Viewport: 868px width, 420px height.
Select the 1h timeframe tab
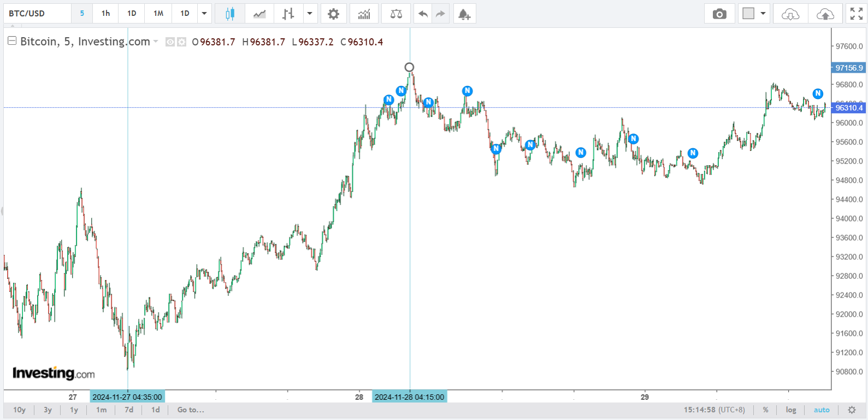[x=105, y=13]
